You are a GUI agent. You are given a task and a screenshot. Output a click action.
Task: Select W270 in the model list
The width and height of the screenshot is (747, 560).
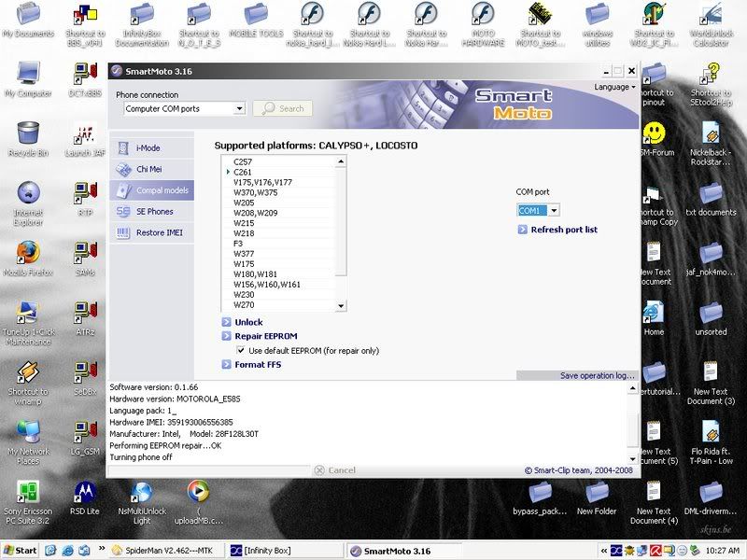pos(244,305)
